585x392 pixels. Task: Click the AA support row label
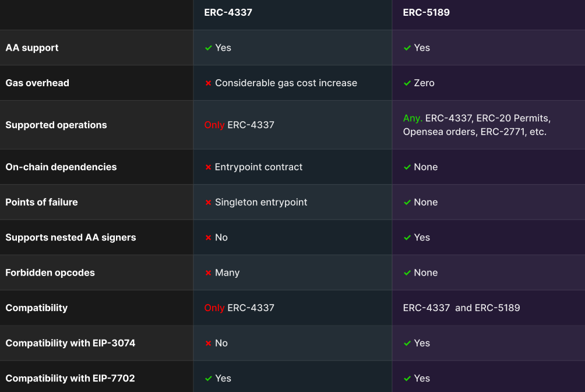coord(31,48)
